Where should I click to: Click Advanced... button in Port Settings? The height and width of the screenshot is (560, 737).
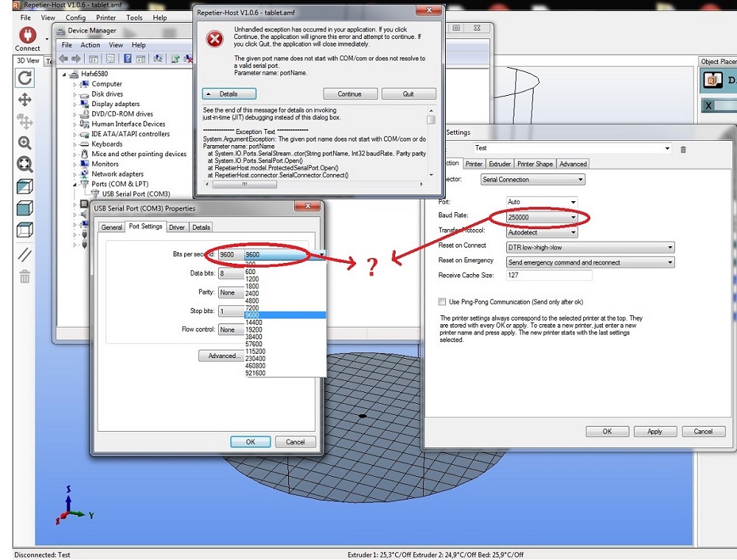point(221,356)
